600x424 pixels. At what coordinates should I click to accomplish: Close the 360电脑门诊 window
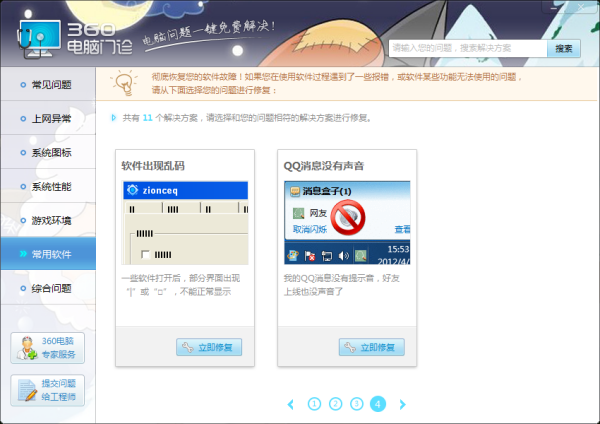click(581, 7)
